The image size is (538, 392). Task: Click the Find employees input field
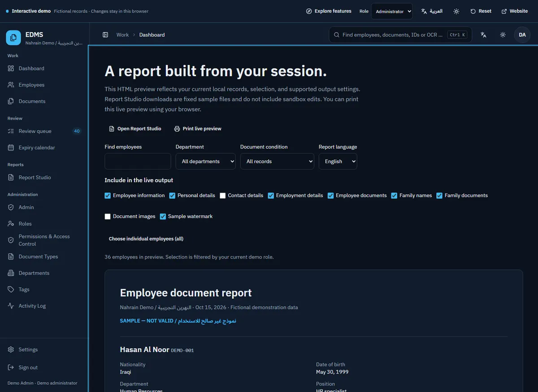click(138, 161)
